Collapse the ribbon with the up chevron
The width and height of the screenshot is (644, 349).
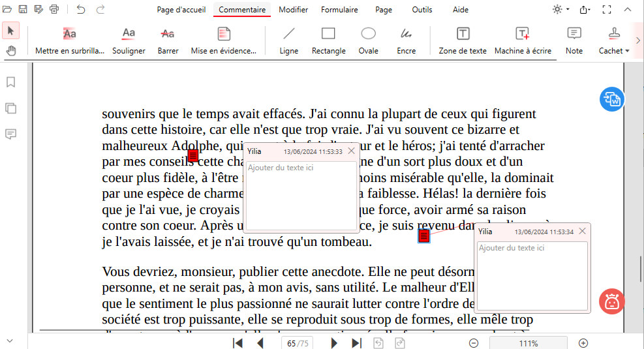[628, 9]
